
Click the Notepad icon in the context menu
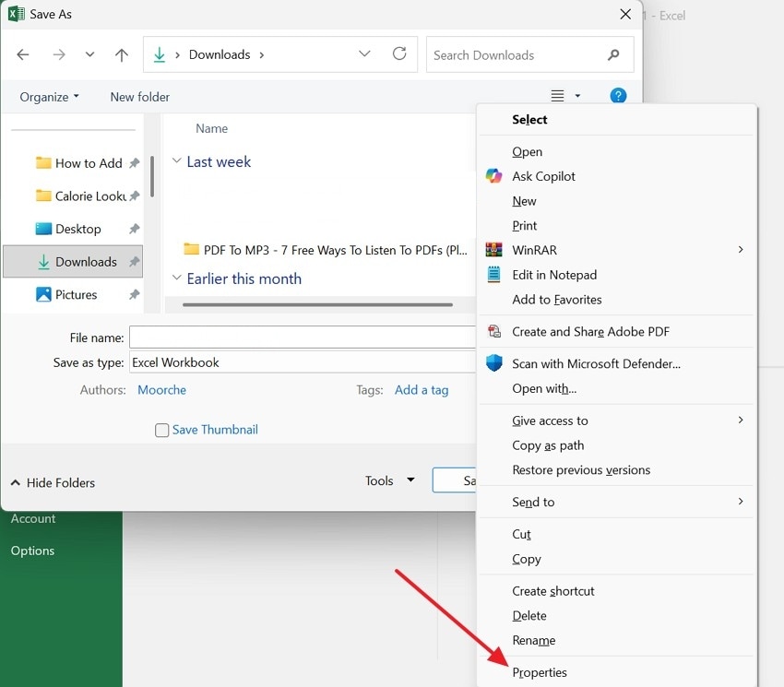[494, 275]
